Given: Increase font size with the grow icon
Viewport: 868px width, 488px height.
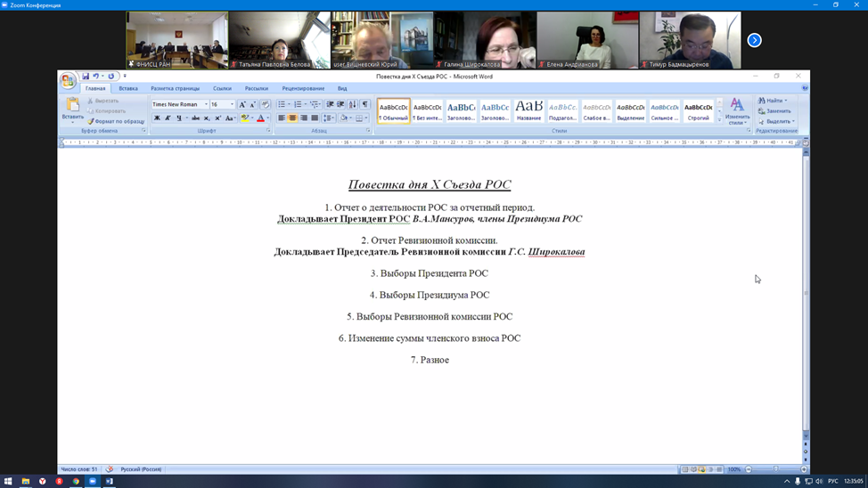Looking at the screenshot, I should pyautogui.click(x=242, y=104).
